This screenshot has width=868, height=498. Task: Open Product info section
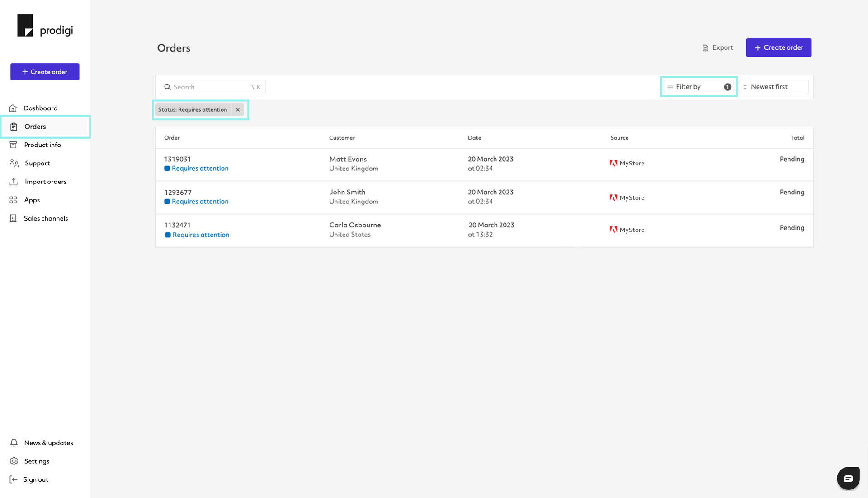[42, 144]
